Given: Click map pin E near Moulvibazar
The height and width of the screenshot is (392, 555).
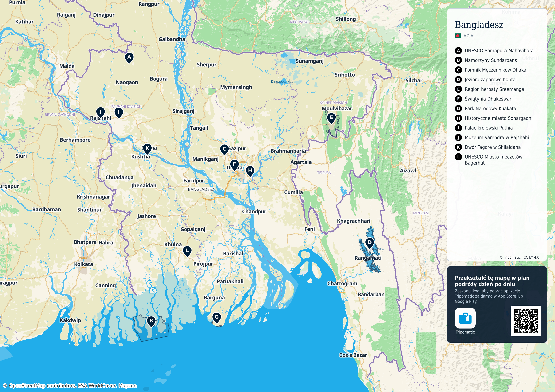Looking at the screenshot, I should point(331,118).
